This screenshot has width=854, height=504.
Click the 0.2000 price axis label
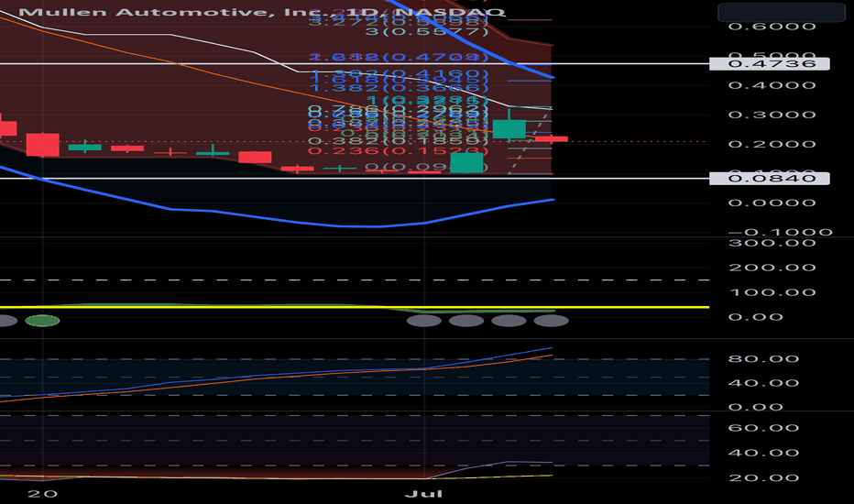772,145
